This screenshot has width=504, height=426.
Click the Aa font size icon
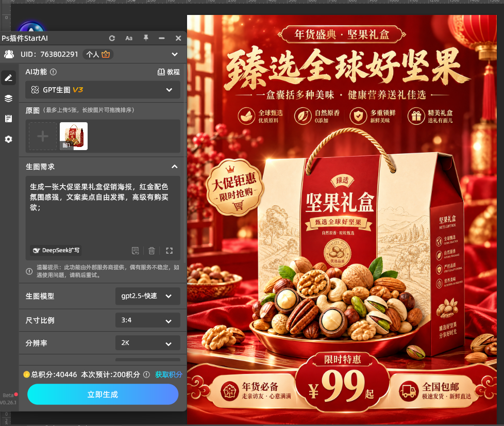click(129, 38)
